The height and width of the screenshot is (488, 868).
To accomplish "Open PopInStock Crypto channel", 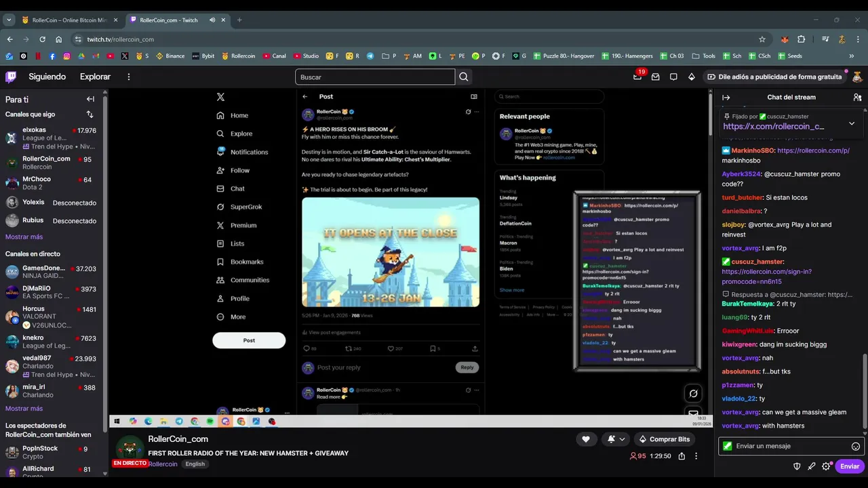I will click(52, 453).
